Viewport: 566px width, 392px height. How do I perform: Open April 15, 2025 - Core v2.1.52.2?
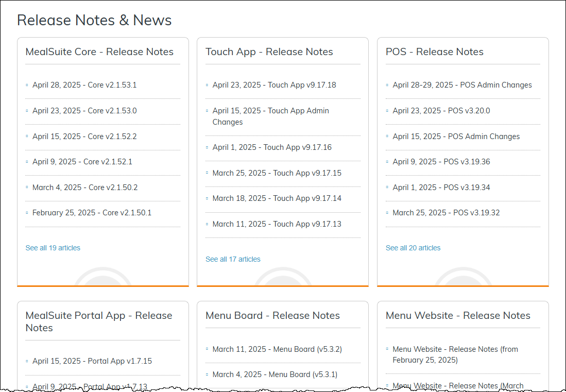(x=84, y=137)
